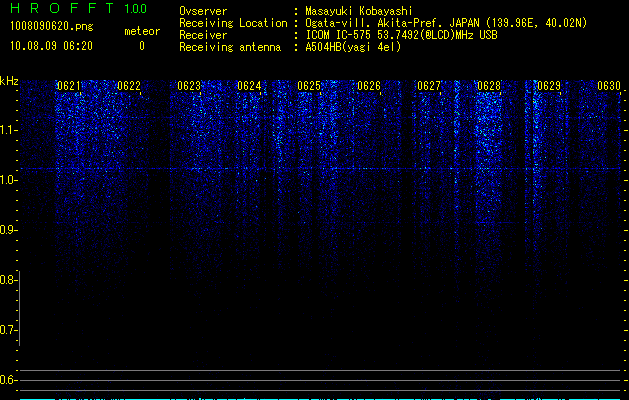Click the Receiver label

pos(203,35)
